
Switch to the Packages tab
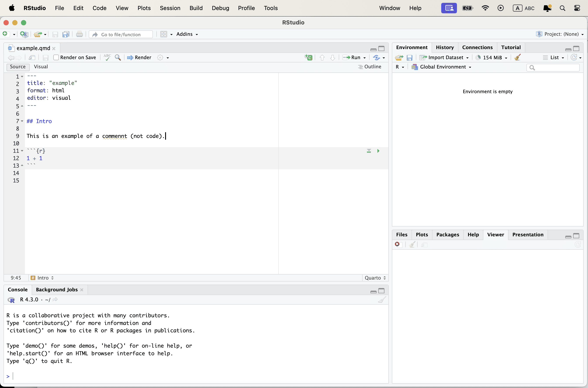[447, 234]
